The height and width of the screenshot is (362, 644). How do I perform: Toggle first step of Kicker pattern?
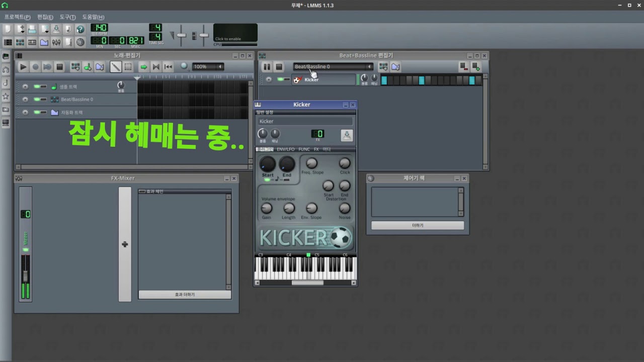[x=384, y=80]
